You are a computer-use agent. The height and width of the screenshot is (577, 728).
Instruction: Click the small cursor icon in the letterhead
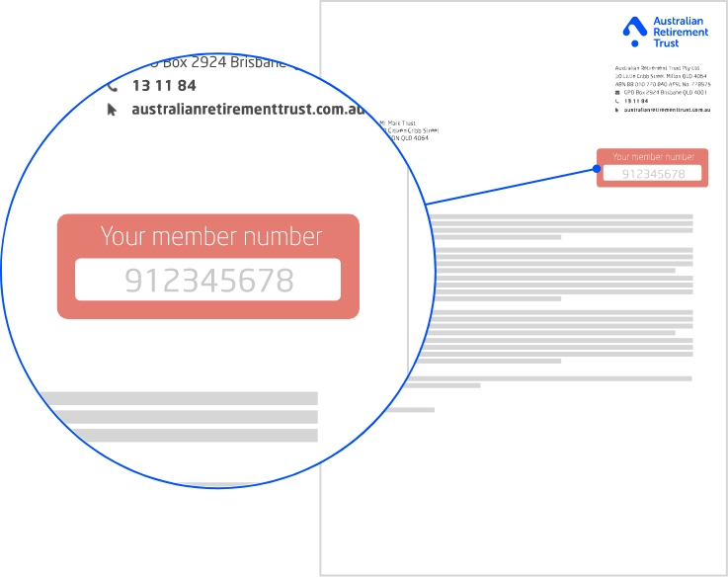[617, 110]
